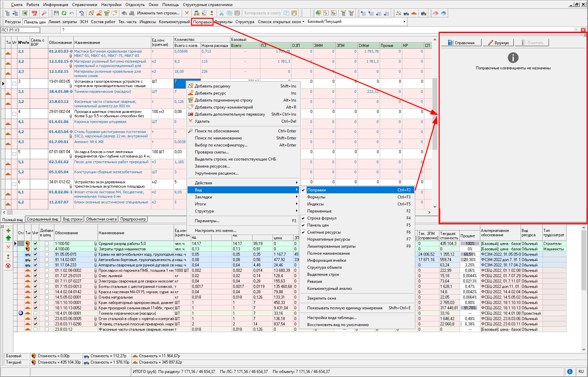This screenshot has height=377, width=588.
Task: Expand the Закладки submenu in context menu
Action: pos(244,197)
